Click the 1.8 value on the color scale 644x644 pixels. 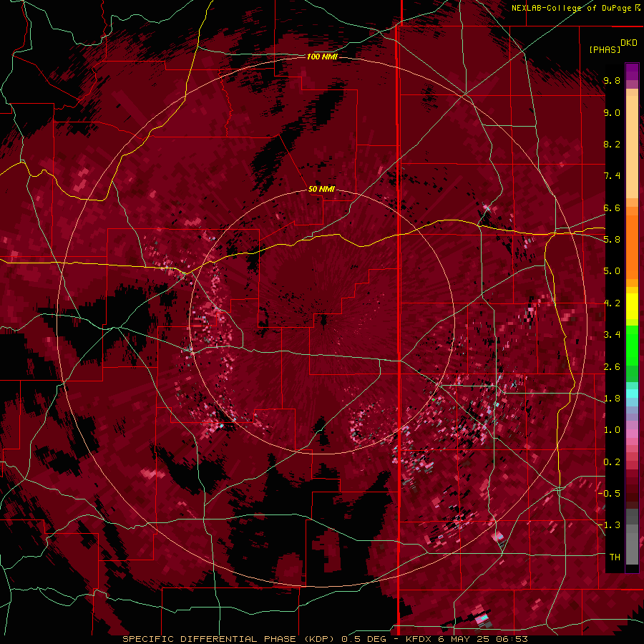(612, 399)
